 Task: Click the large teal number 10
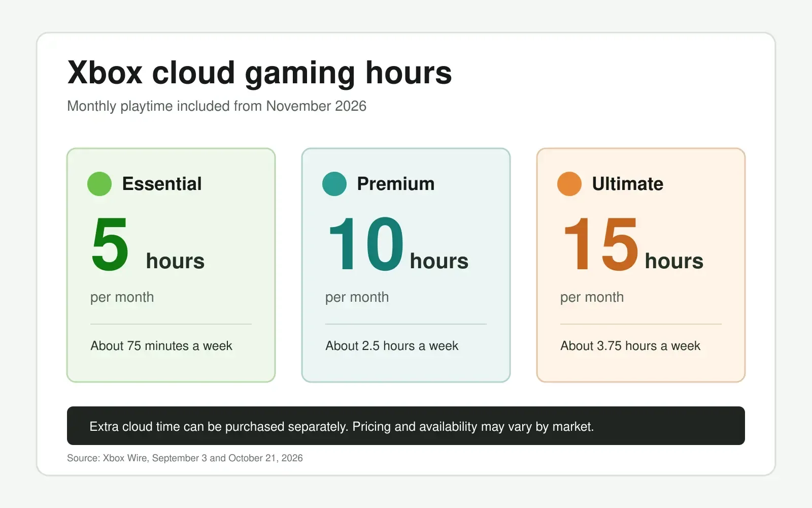click(366, 244)
